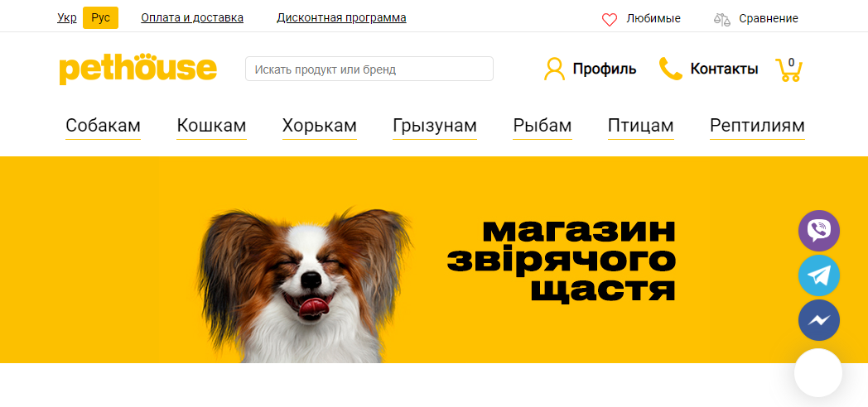The width and height of the screenshot is (868, 407).
Task: Click the profile user icon
Action: pos(555,69)
